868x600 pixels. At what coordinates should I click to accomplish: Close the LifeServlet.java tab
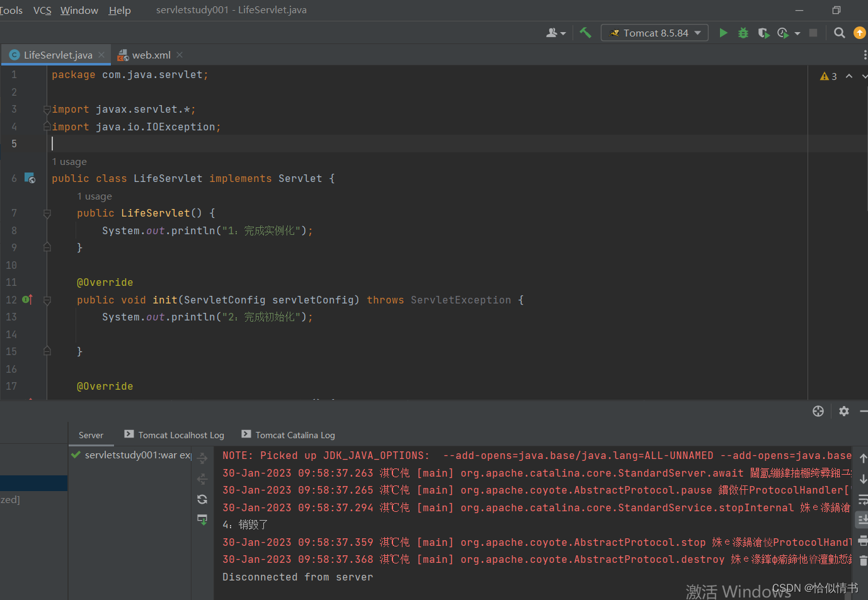[101, 55]
